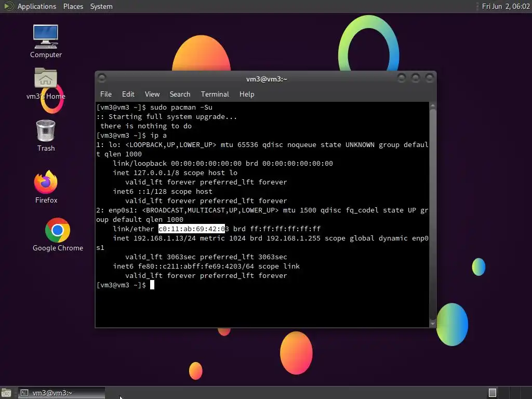Click the terminal title bar text vm3@vm3:~
Viewport: 532px width, 399px height.
point(267,79)
